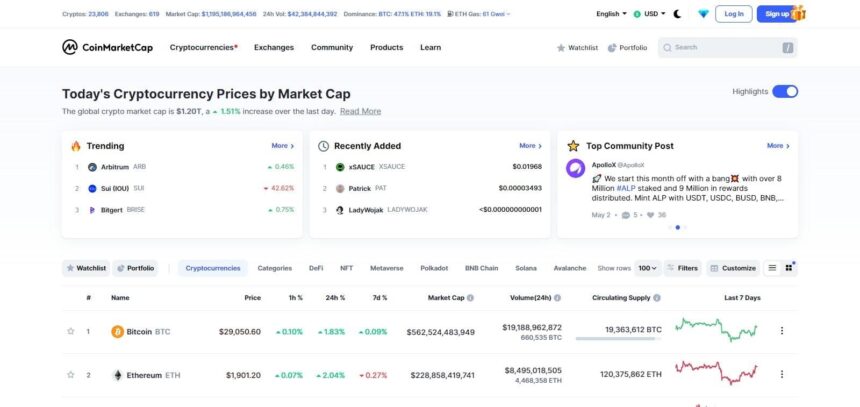The image size is (860, 407).
Task: Select the BNB Chain tab
Action: point(482,268)
